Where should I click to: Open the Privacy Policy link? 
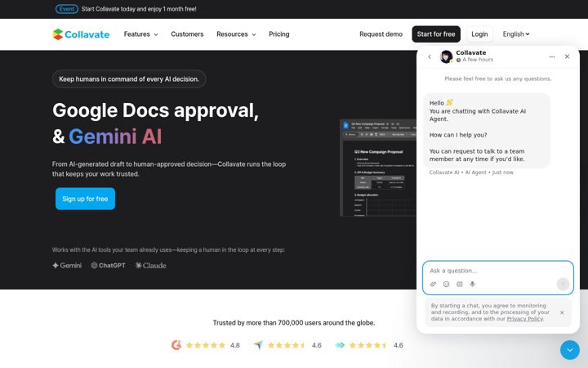pos(524,319)
